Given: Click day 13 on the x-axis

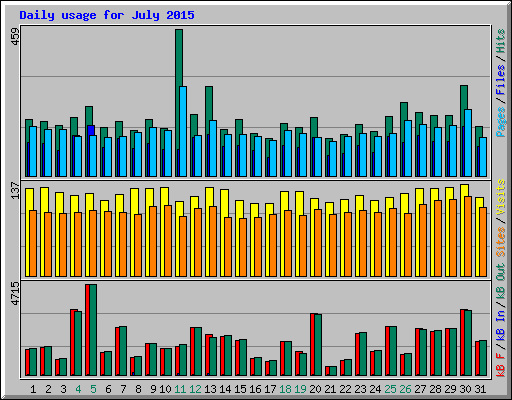Looking at the screenshot, I should coord(210,389).
